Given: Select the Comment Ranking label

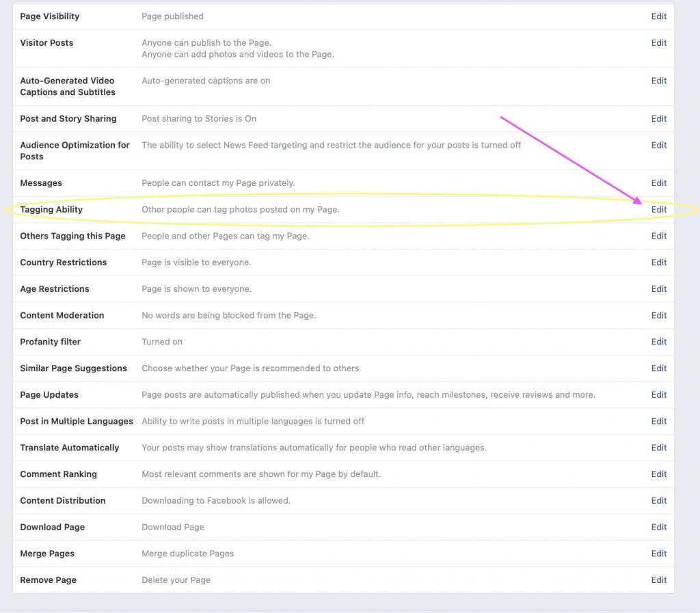Looking at the screenshot, I should point(59,474).
